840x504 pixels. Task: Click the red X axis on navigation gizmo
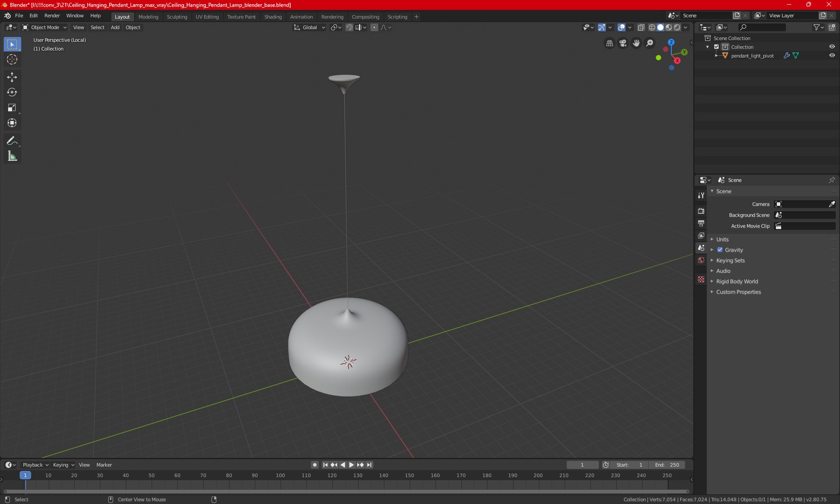[677, 61]
